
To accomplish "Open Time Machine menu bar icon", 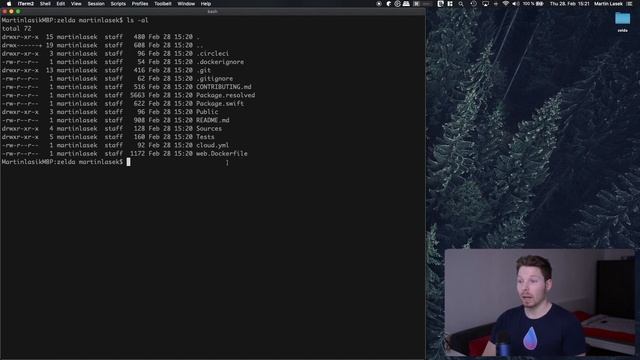I will pos(473,4).
